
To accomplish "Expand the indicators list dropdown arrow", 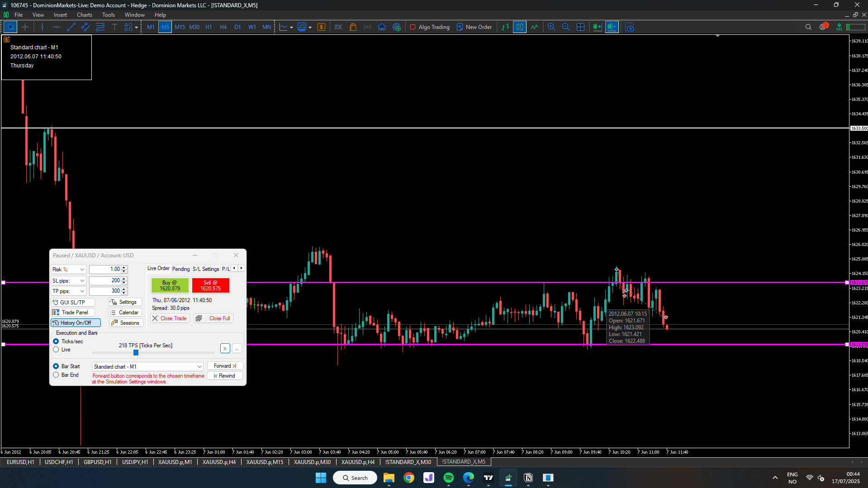I will pyautogui.click(x=291, y=28).
